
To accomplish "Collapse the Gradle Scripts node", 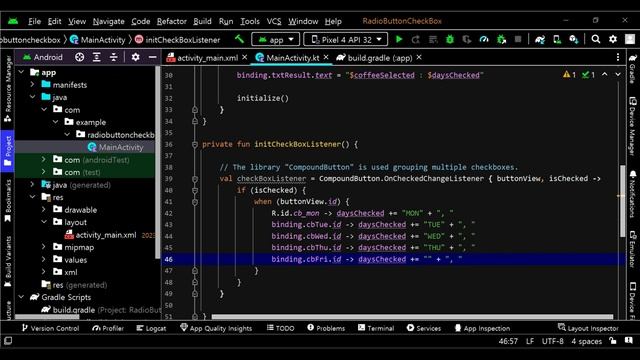I will [x=22, y=297].
